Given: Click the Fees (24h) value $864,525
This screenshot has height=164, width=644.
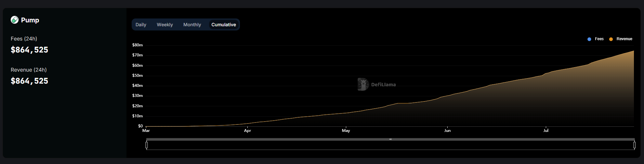Looking at the screenshot, I should (x=29, y=50).
